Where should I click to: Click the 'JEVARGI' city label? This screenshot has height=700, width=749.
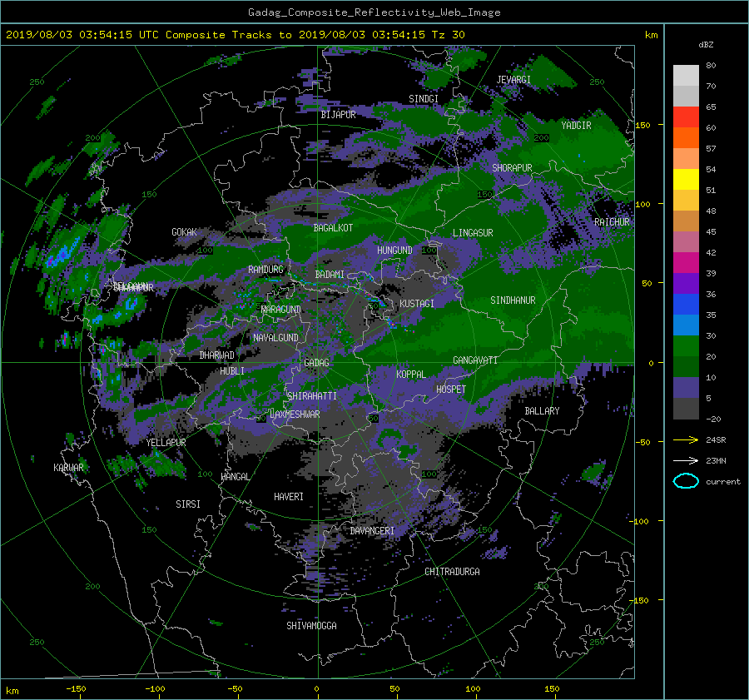tap(513, 80)
